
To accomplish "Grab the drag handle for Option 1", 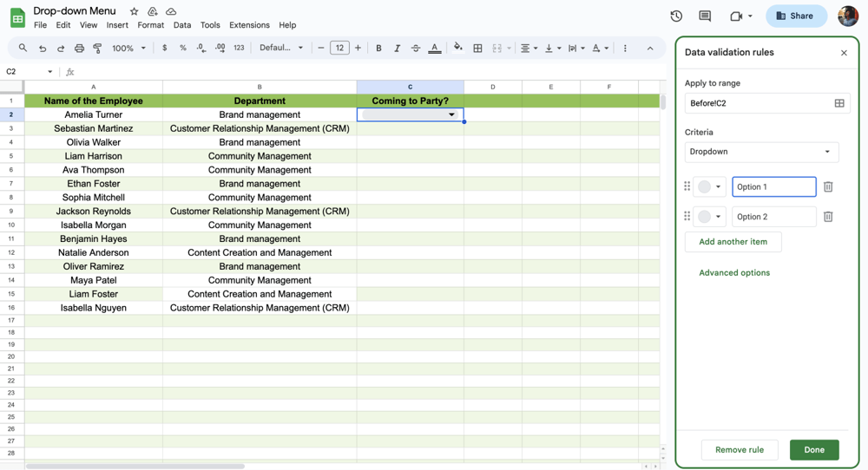I will [687, 186].
